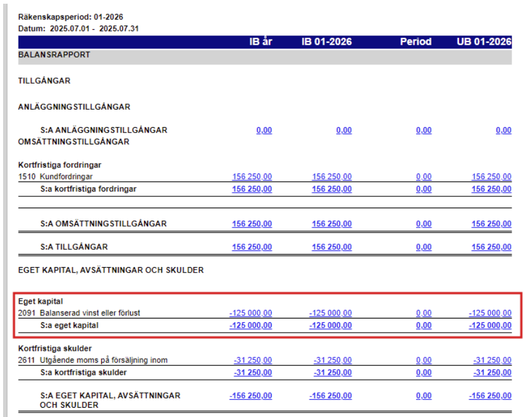Click IB 01-2026 total for S:A OMSÄTTNINGSTILLGÅNGAR
This screenshot has width=532, height=417.
click(x=331, y=224)
